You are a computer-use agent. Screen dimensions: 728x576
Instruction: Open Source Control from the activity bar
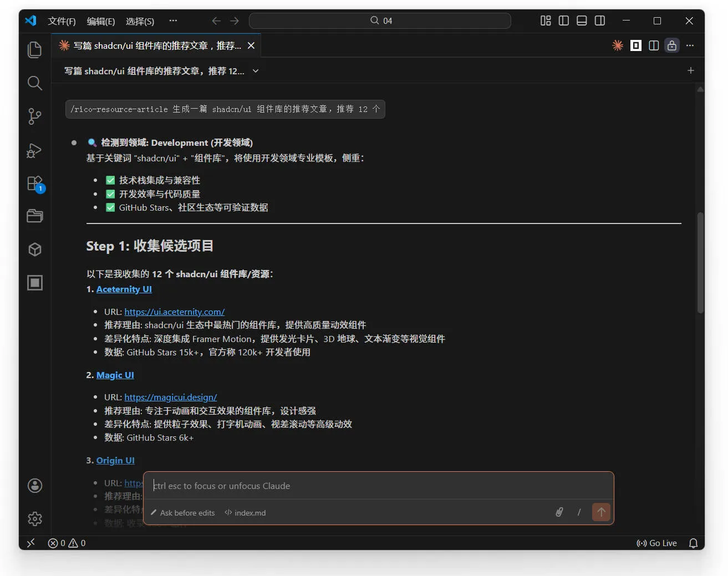coord(34,116)
